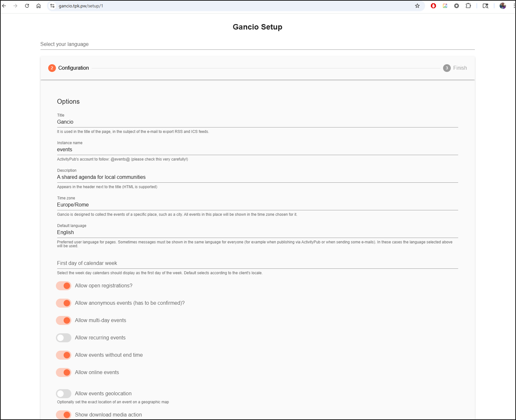516x420 pixels.
Task: Toggle Allow online events switch
Action: click(64, 372)
